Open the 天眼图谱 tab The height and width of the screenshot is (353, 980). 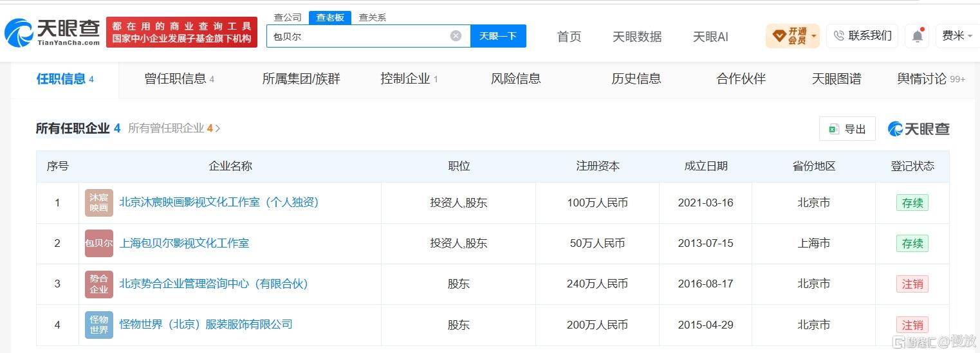point(837,79)
